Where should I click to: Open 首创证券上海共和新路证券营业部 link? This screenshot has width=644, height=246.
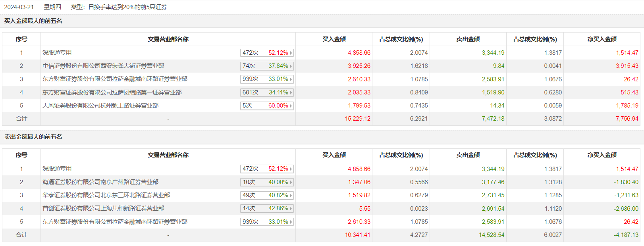coord(103,208)
